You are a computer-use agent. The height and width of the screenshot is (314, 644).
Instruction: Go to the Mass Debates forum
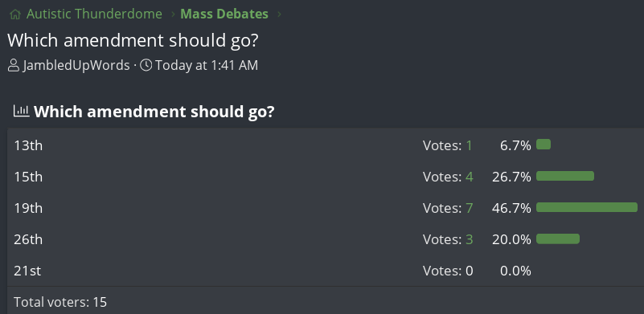coord(224,14)
